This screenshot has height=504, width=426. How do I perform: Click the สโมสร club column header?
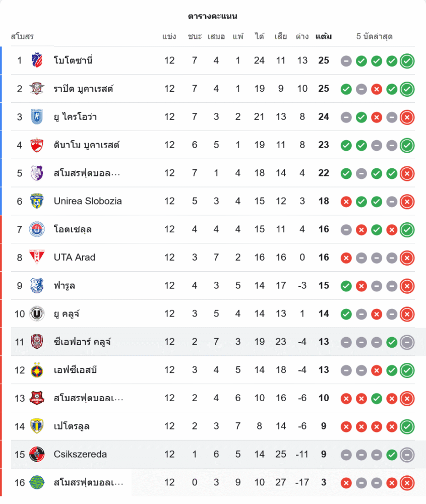[22, 37]
